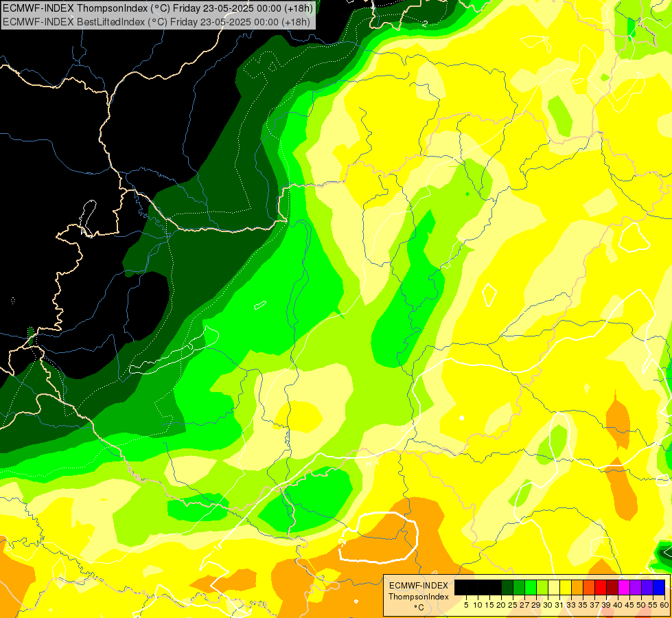Image resolution: width=672 pixels, height=618 pixels.
Task: Click the legend value 50
Action: coord(640,605)
